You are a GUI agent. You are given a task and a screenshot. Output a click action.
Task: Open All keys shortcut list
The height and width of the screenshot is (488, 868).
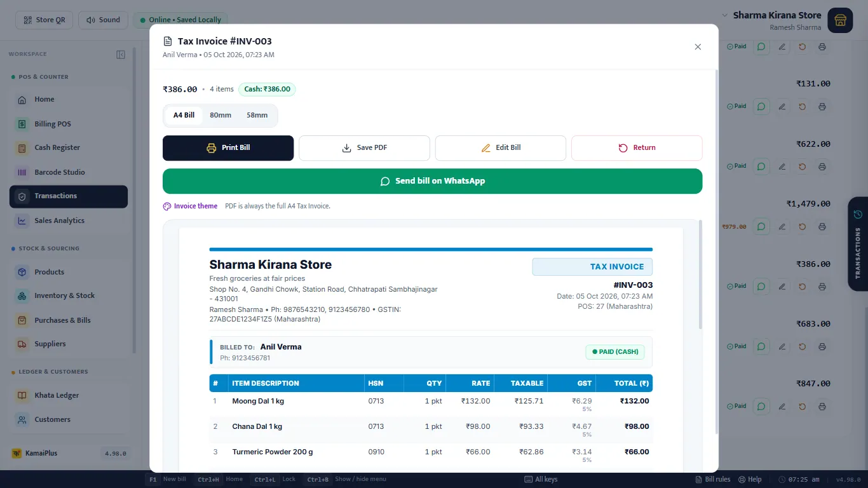[541, 479]
